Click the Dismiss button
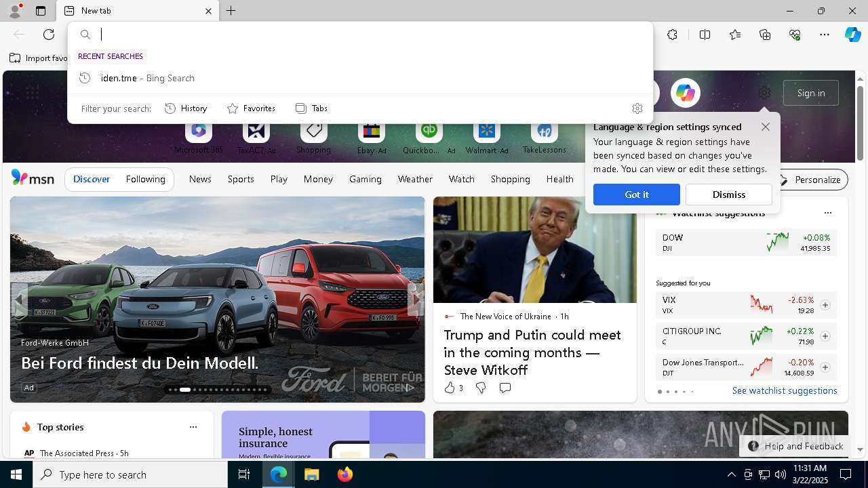This screenshot has height=488, width=868. coord(728,195)
